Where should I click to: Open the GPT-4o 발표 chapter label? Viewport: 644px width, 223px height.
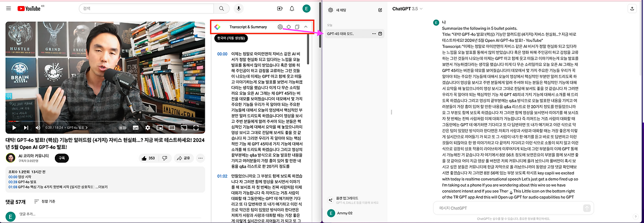tap(78, 128)
